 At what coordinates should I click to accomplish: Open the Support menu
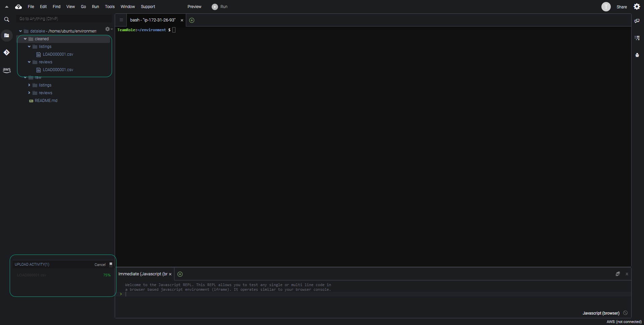(148, 7)
